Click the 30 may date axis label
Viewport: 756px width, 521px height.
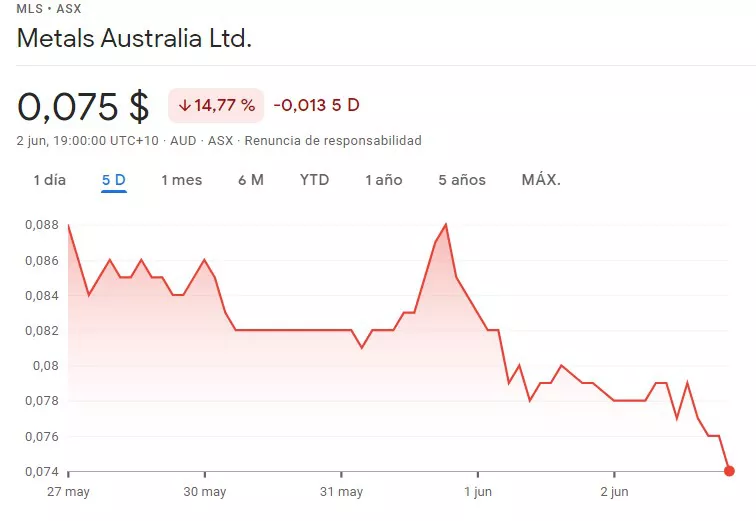[205, 492]
